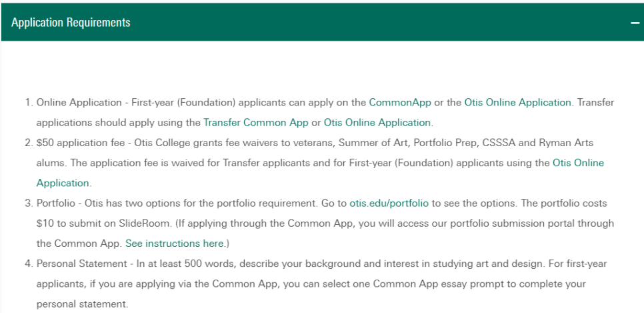The height and width of the screenshot is (313, 644).
Task: Visit the otis.edu/portfolio link
Action: [x=389, y=203]
